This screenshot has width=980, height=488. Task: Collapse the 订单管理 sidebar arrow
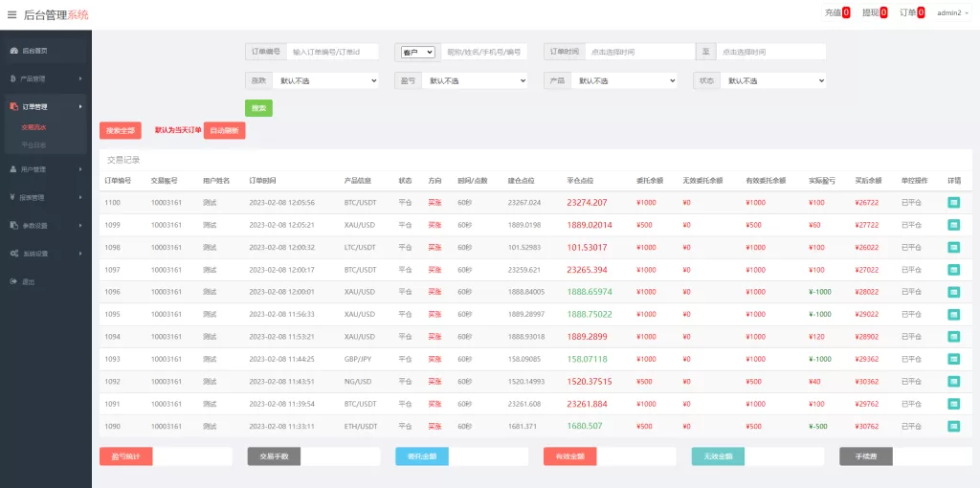tap(80, 107)
